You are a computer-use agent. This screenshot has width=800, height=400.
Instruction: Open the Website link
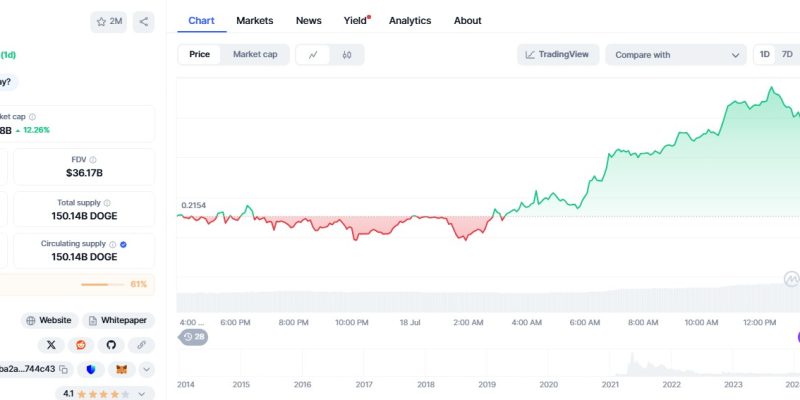49,320
